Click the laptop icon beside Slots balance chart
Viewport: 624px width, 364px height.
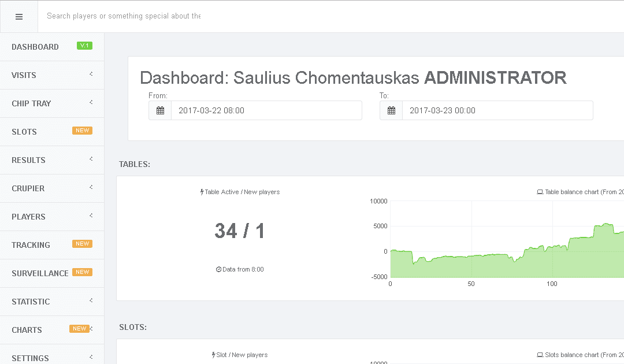[x=540, y=355]
